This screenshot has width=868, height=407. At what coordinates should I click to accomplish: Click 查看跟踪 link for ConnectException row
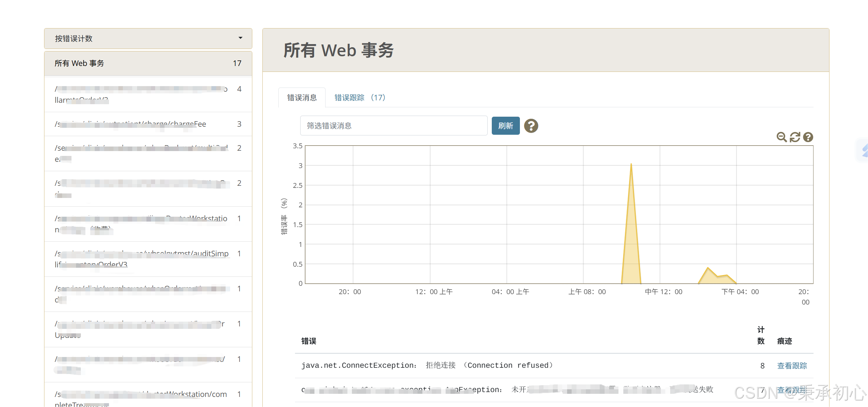(792, 366)
